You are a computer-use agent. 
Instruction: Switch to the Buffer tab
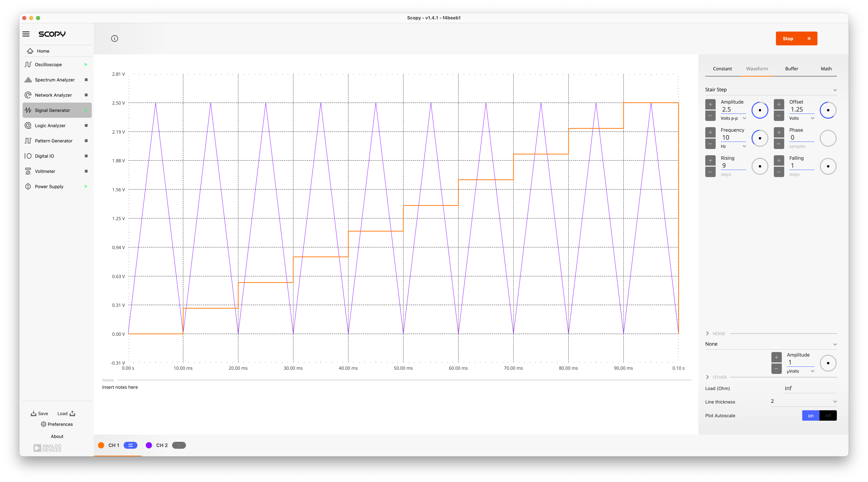[x=791, y=68]
